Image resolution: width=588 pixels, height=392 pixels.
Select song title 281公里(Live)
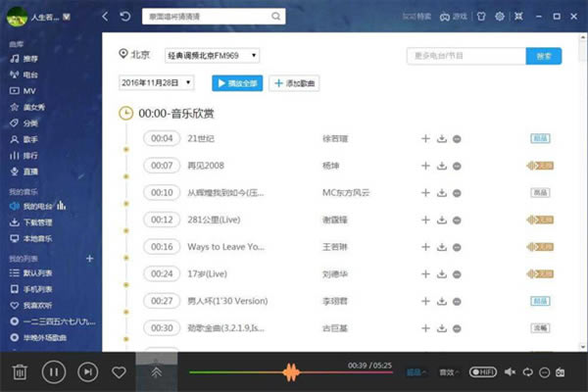[x=214, y=220]
